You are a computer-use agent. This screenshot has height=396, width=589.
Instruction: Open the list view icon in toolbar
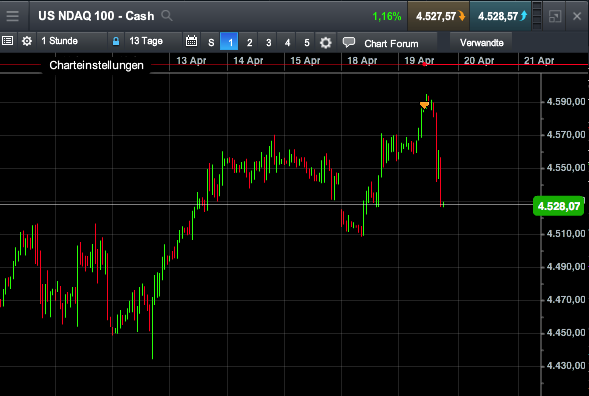coord(7,41)
